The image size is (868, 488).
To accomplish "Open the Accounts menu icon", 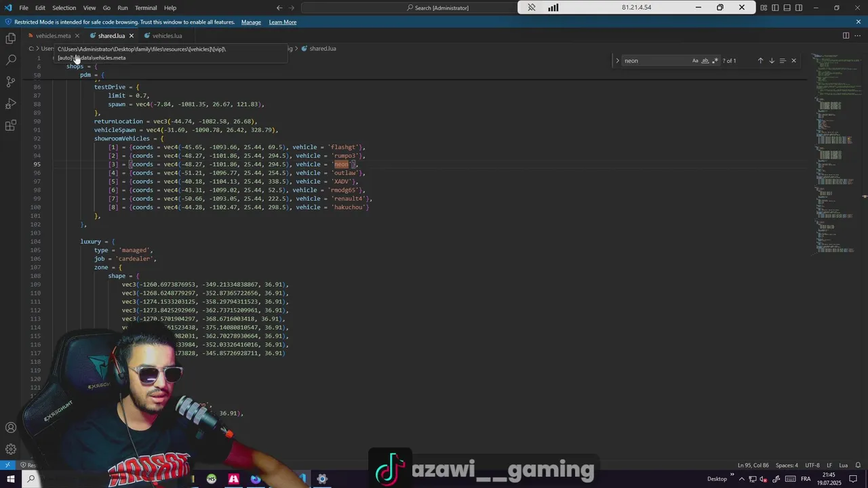I will click(x=11, y=428).
